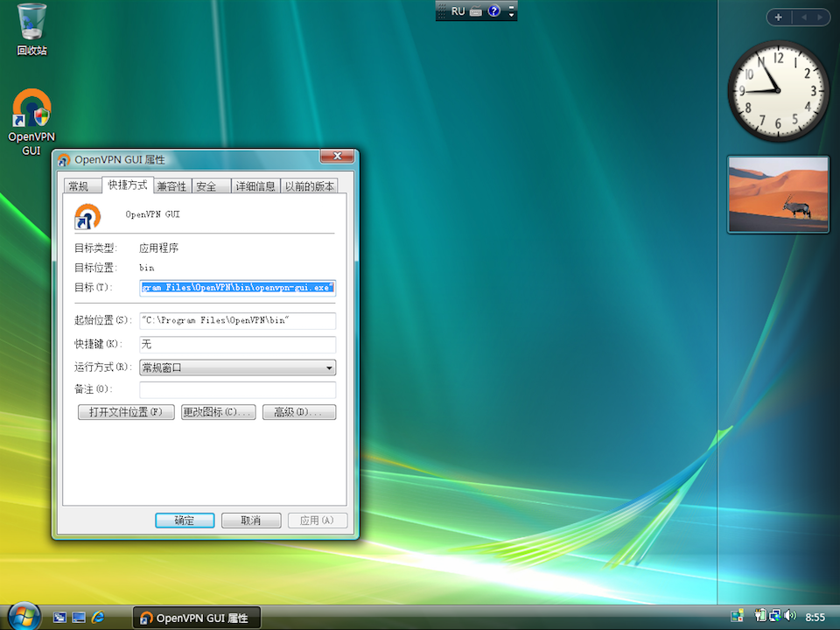Click the 目标(T) target path field
The image size is (840, 630).
click(237, 288)
